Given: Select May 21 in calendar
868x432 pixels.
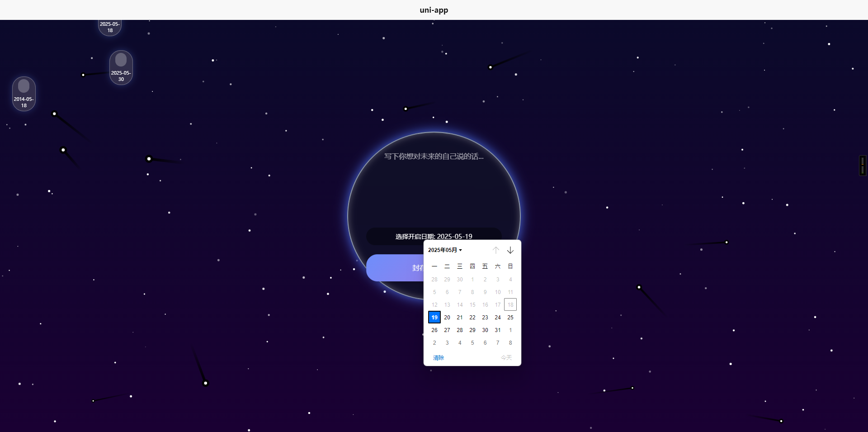Looking at the screenshot, I should click(460, 318).
